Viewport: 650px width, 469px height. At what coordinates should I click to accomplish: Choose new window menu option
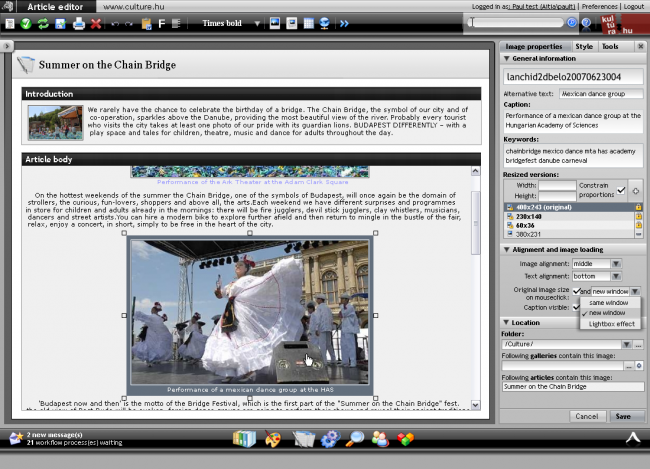pos(607,313)
